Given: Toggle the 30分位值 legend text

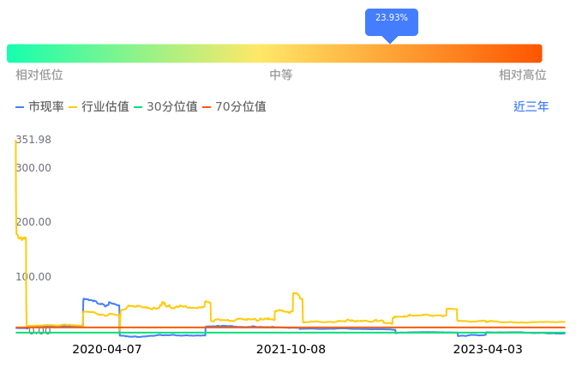Looking at the screenshot, I should click(172, 107).
